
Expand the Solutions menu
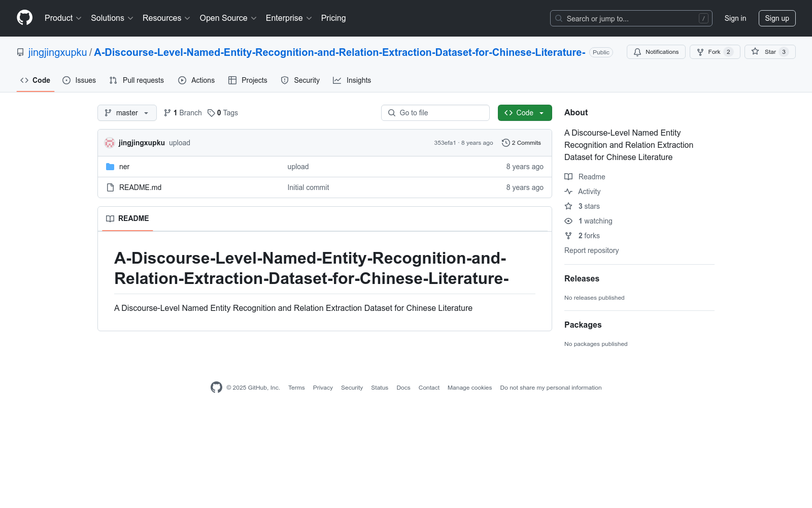[x=112, y=18]
